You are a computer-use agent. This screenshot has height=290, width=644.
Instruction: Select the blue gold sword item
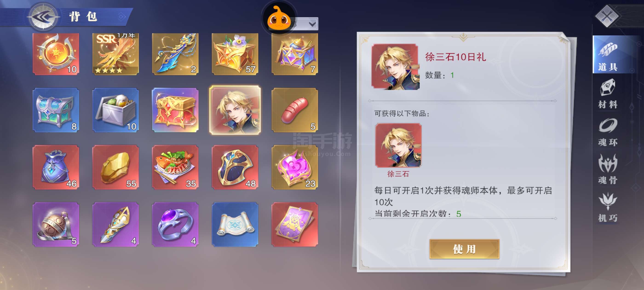click(175, 54)
